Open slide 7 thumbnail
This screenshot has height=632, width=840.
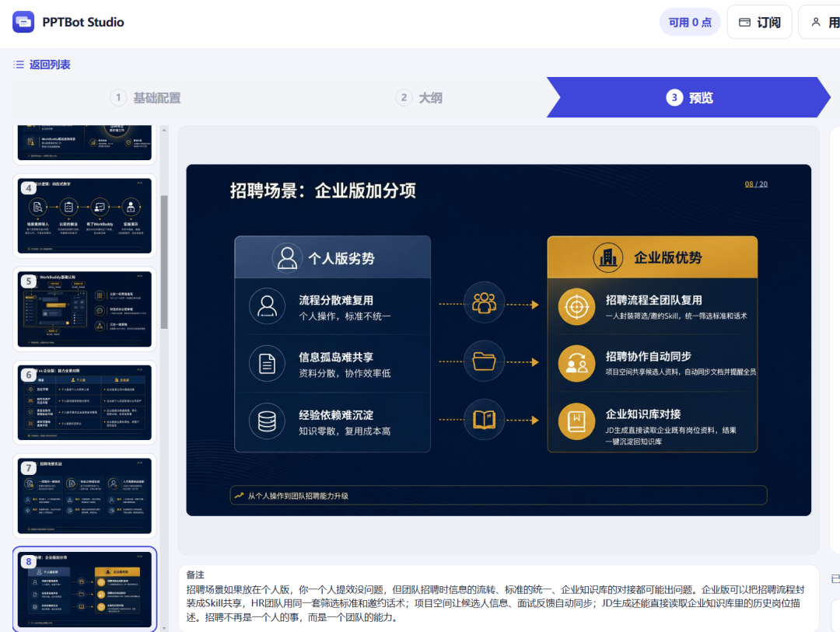tap(85, 495)
